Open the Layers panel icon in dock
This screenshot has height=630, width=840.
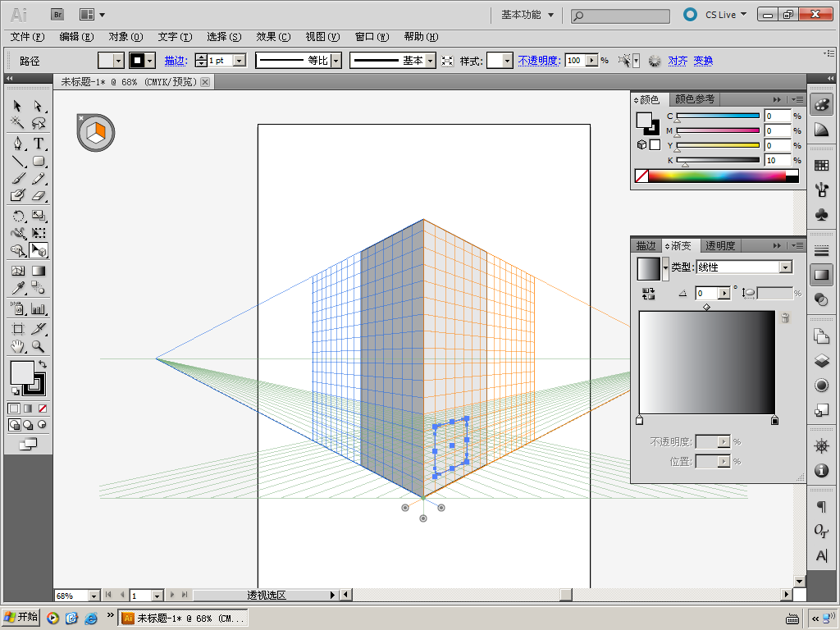(x=821, y=360)
